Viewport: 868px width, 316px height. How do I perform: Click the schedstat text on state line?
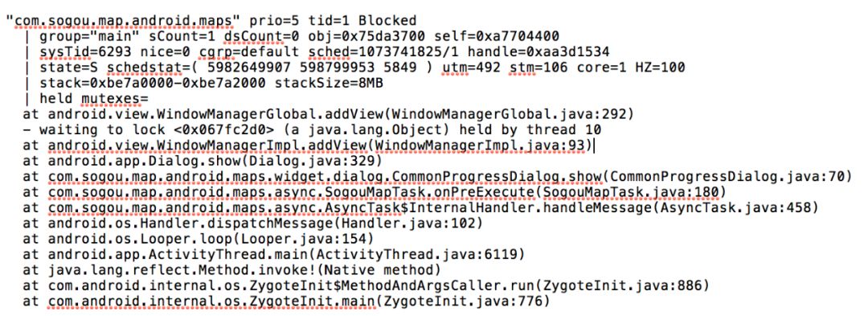coord(143,68)
